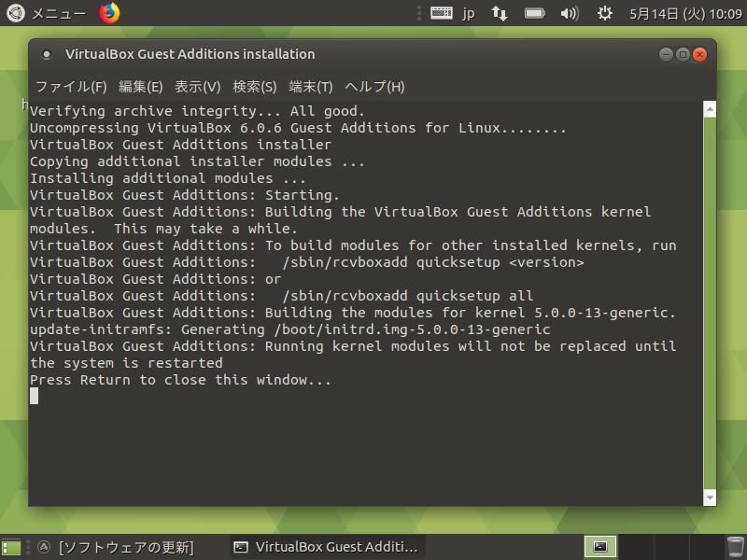Open the power session menu icon
Image resolution: width=747 pixels, height=560 pixels.
pyautogui.click(x=604, y=13)
